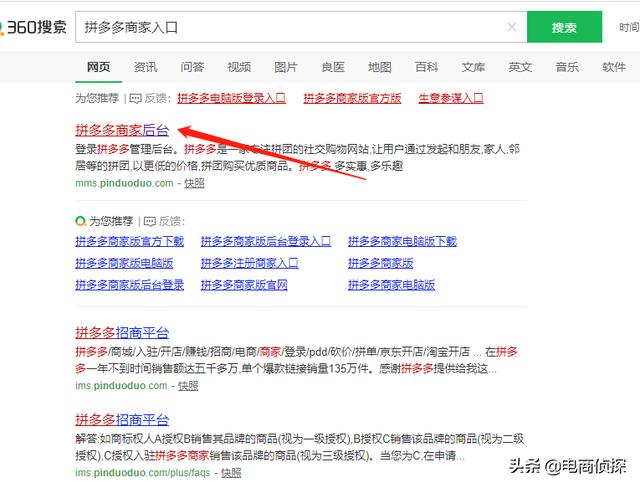Image resolution: width=640 pixels, height=488 pixels.
Task: Switch to the 问答 tab
Action: point(192,67)
